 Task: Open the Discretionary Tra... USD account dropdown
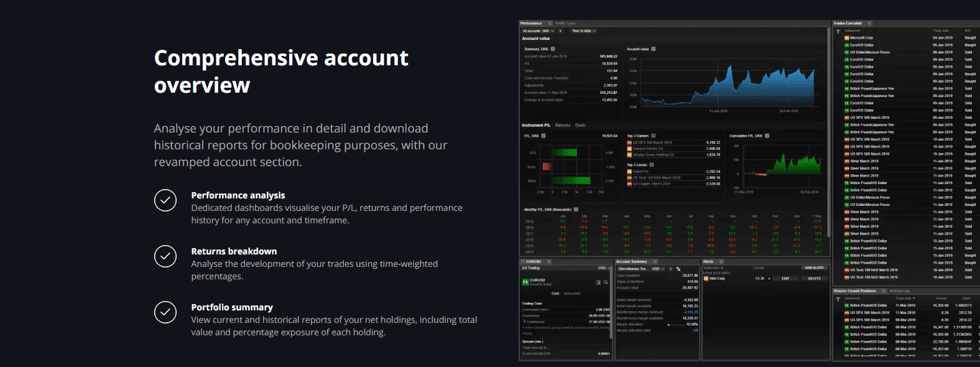640,269
